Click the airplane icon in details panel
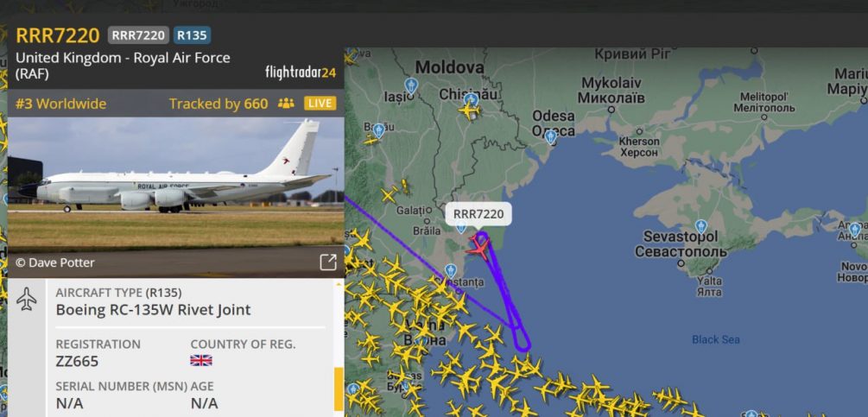This screenshot has width=868, height=417. 26,300
